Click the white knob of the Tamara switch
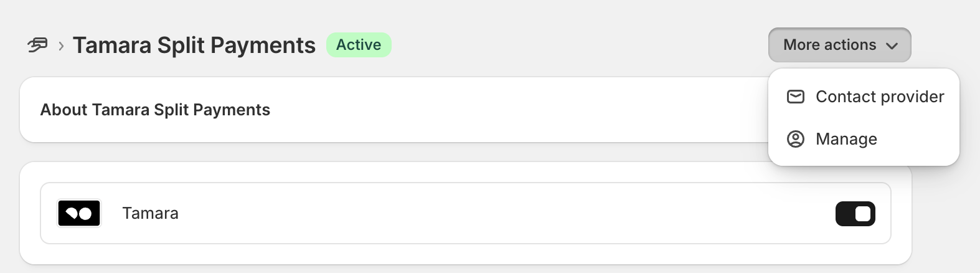Viewport: 980px width, 273px height. tap(863, 214)
